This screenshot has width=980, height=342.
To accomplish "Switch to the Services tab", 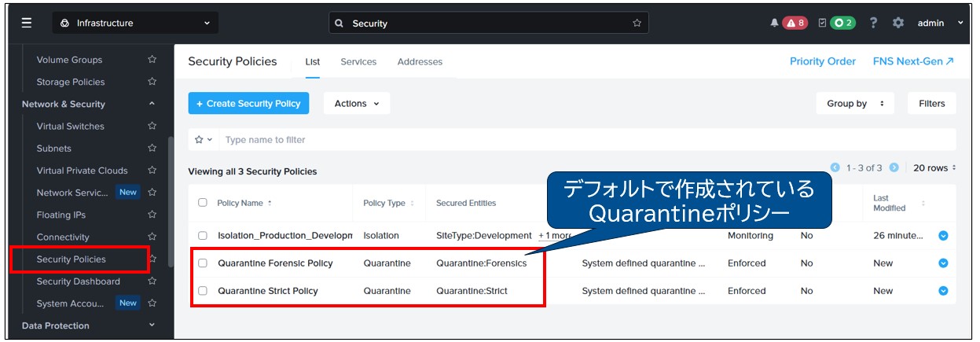I will pyautogui.click(x=358, y=61).
